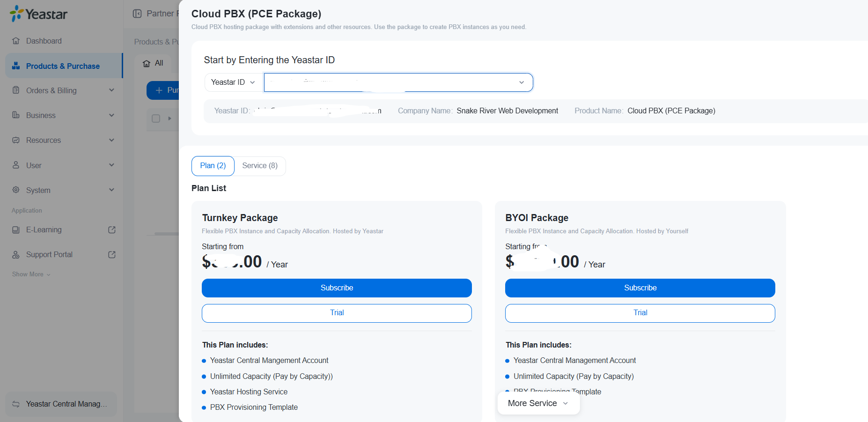Expand the Orders & Billing menu
This screenshot has height=422, width=868.
[111, 90]
